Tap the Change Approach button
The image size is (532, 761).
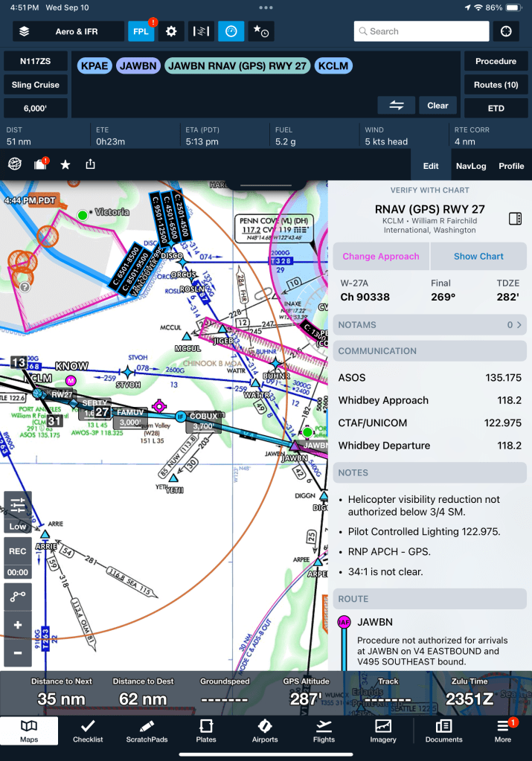[380, 256]
